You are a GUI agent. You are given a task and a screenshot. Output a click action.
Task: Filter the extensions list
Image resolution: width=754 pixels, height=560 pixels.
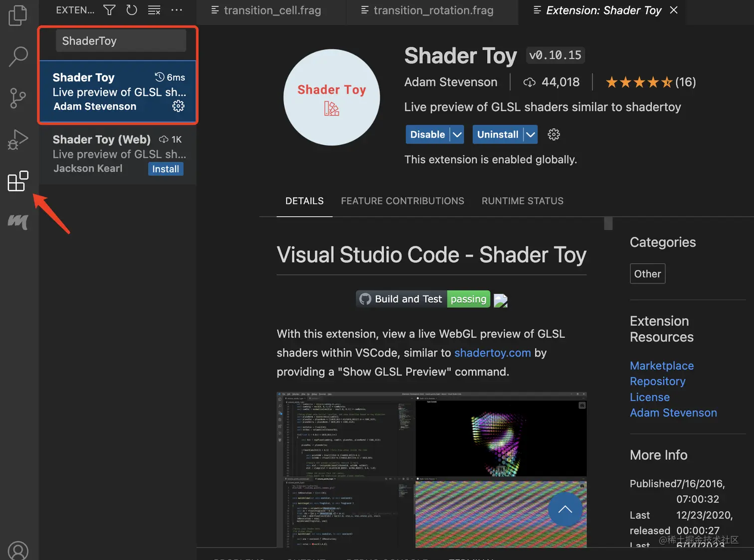click(x=109, y=9)
